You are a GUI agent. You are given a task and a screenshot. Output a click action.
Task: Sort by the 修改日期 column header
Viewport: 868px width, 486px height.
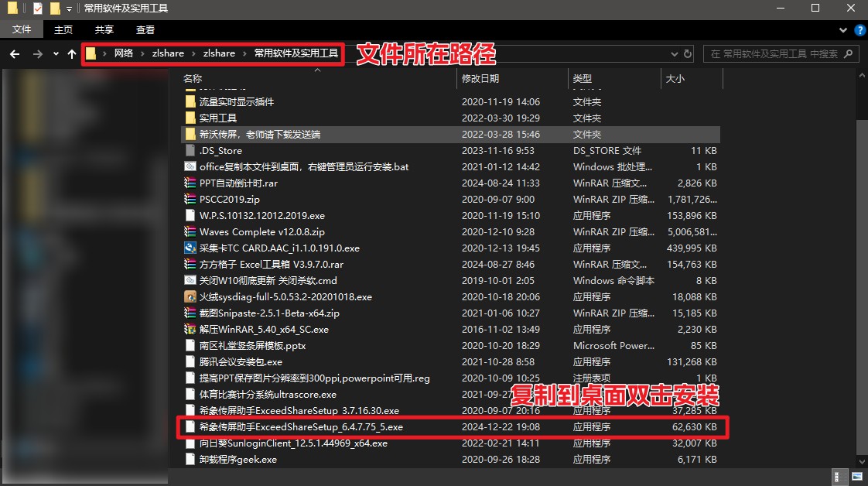pyautogui.click(x=480, y=79)
